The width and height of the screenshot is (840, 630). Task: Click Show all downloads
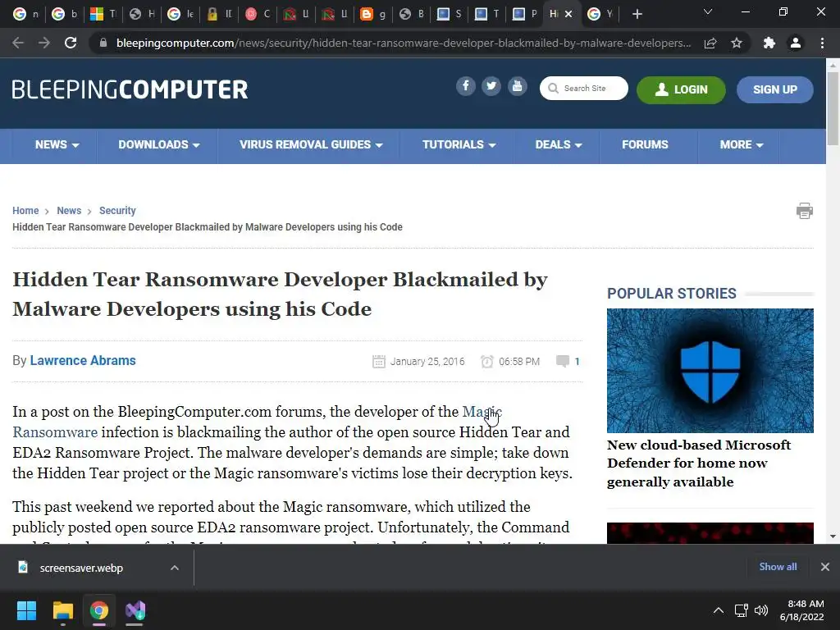(778, 567)
